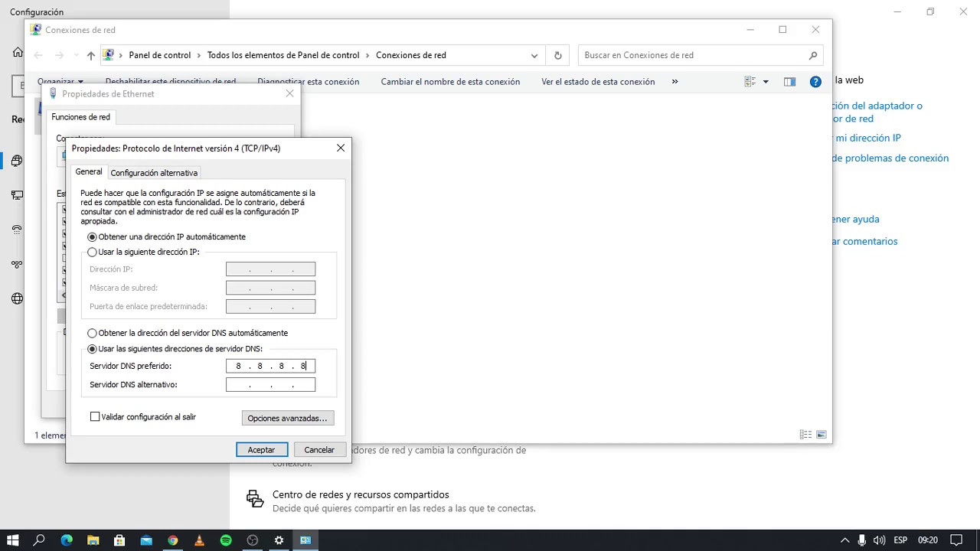Screen dimensions: 980x551
Task: Click the Settings gear in taskbar
Action: click(279, 540)
